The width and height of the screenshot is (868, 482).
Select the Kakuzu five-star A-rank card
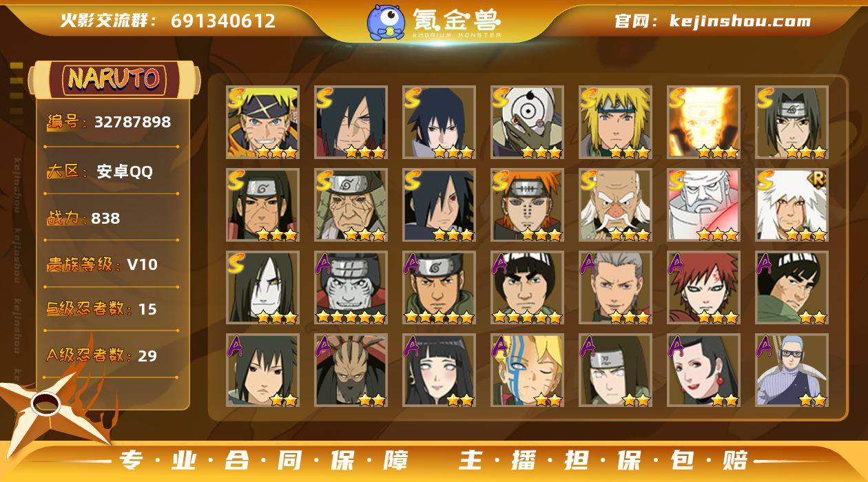click(351, 288)
